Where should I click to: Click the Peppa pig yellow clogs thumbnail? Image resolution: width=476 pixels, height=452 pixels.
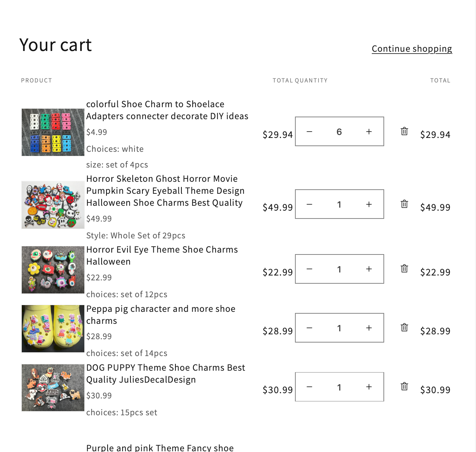click(53, 329)
